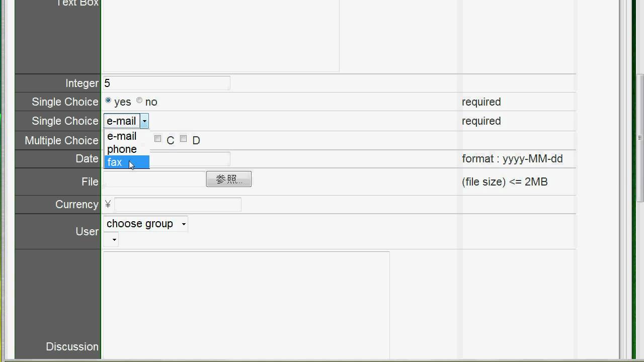
Task: Click the '(file size) <= 2MB' note
Action: (505, 182)
